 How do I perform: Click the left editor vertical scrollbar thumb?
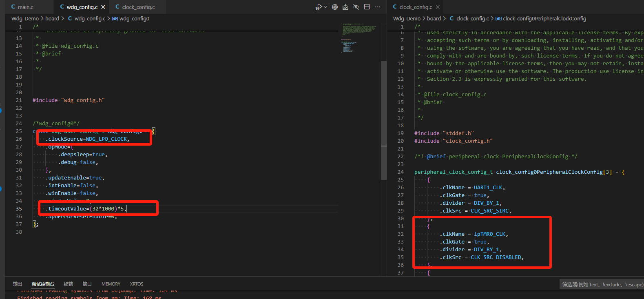coord(384,120)
